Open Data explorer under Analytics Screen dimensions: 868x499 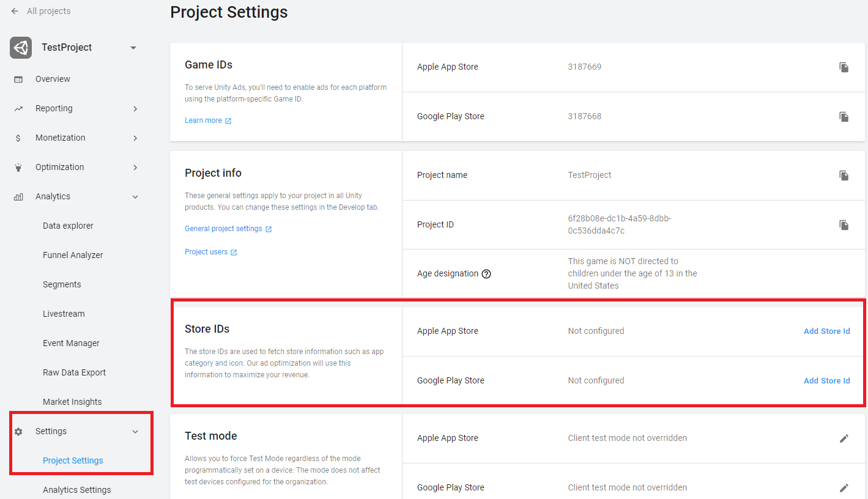pos(68,226)
